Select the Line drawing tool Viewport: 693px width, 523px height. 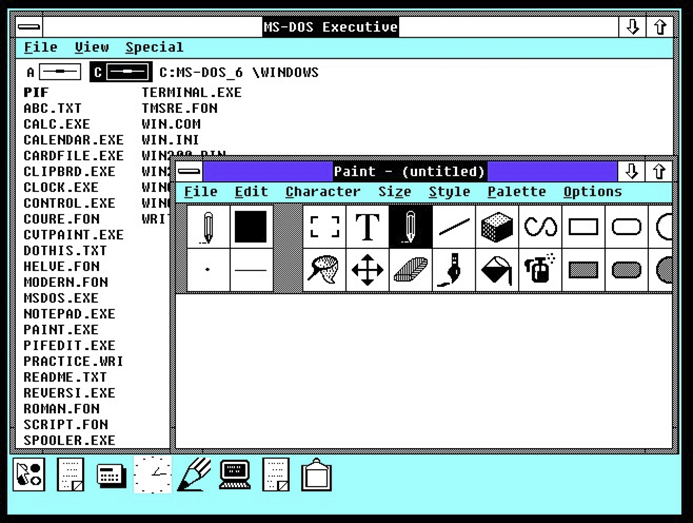454,227
